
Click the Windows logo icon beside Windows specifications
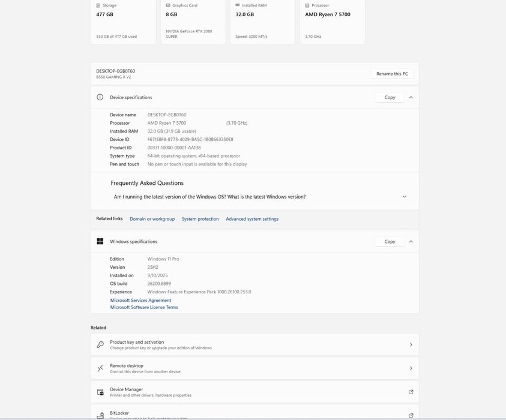click(x=100, y=241)
